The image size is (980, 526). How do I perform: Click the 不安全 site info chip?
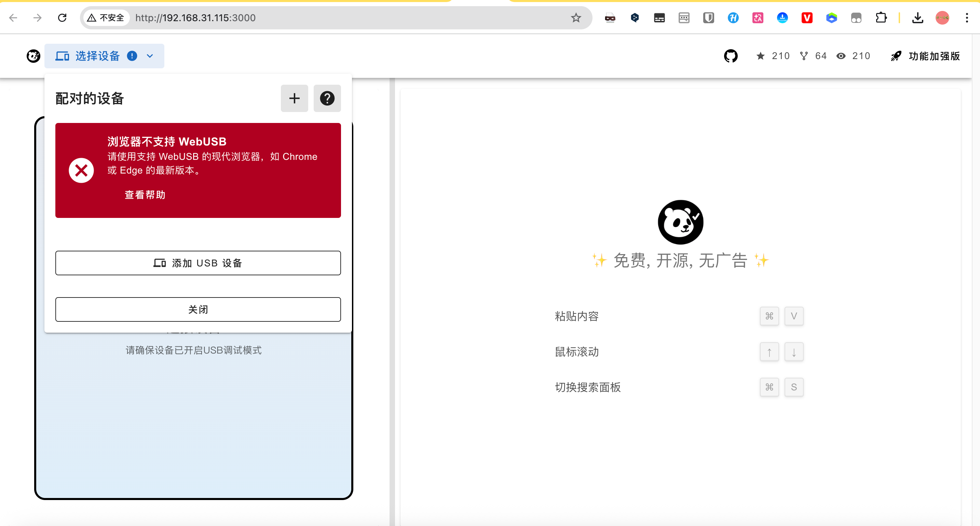point(106,18)
